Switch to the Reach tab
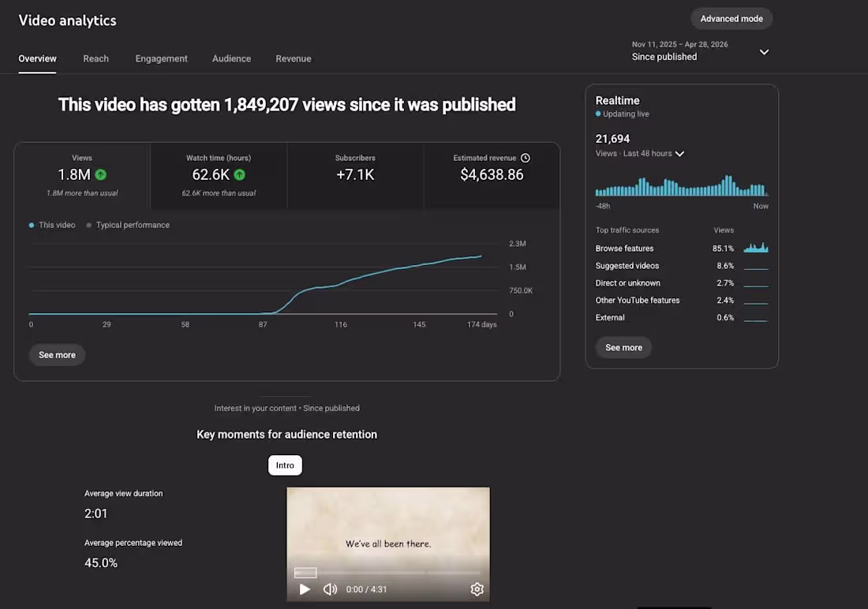The width and height of the screenshot is (868, 609). 95,58
